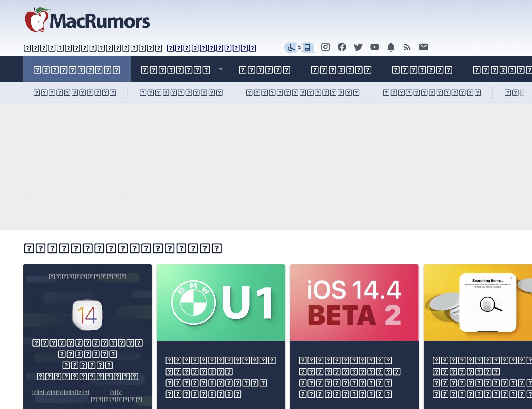This screenshot has height=409, width=532.
Task: Visit the Facebook page icon
Action: 342,47
